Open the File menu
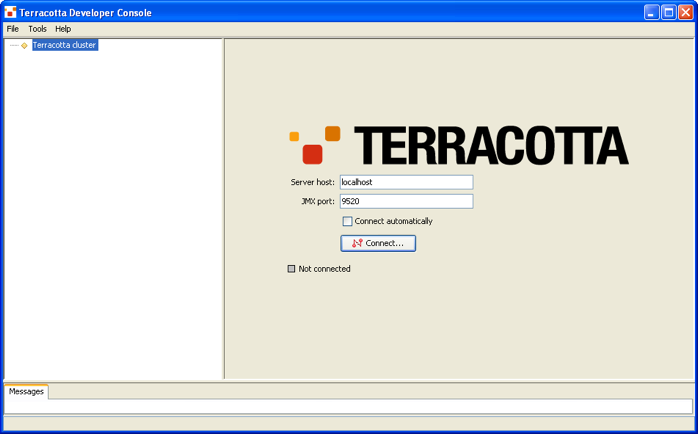This screenshot has height=434, width=698. [12, 29]
